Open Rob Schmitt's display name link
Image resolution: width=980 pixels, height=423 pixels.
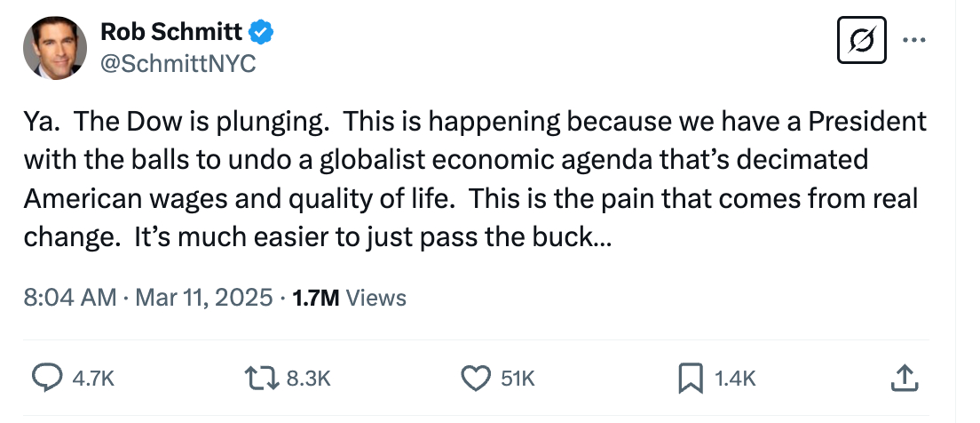coord(170,33)
